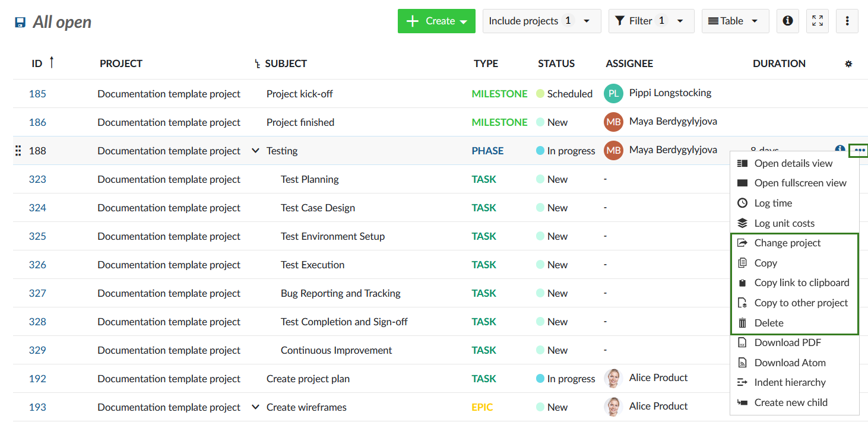868x422 pixels.
Task: Click Maya Berdygylyjova's avatar on Project finished
Action: pyautogui.click(x=613, y=122)
